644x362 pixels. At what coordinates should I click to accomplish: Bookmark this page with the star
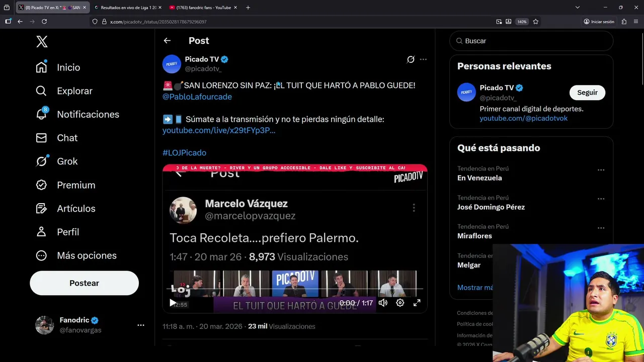535,22
